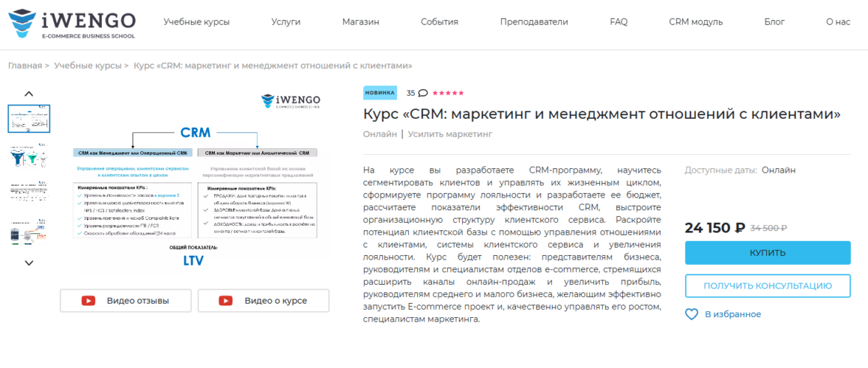Open the Видео о курсе button
Screen dimensions: 868x368
pos(263,301)
